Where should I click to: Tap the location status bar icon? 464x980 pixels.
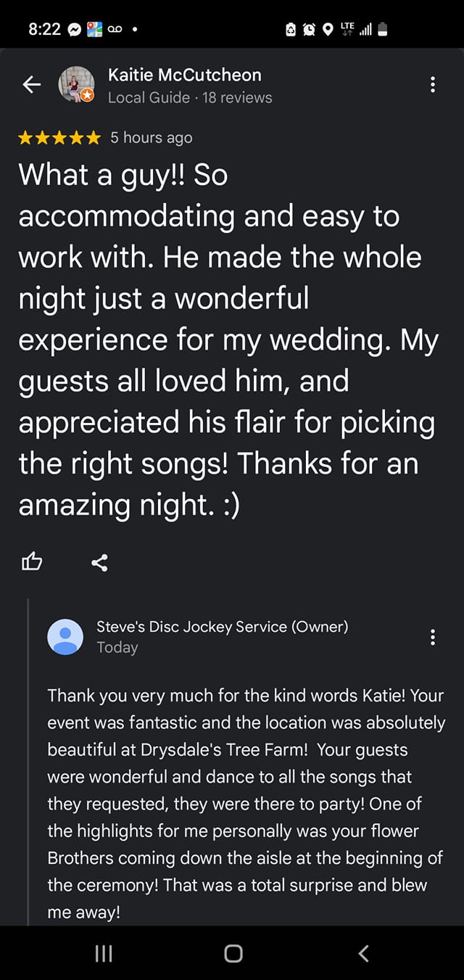(x=328, y=29)
